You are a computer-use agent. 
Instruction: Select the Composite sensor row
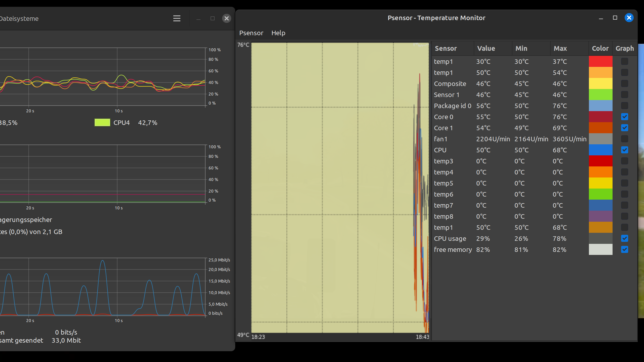pos(450,84)
